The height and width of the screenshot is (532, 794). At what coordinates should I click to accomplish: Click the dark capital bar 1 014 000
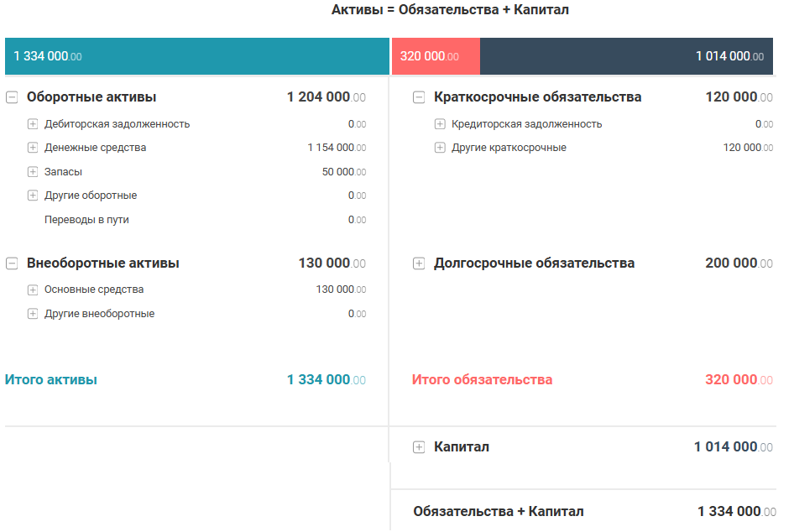pyautogui.click(x=626, y=56)
